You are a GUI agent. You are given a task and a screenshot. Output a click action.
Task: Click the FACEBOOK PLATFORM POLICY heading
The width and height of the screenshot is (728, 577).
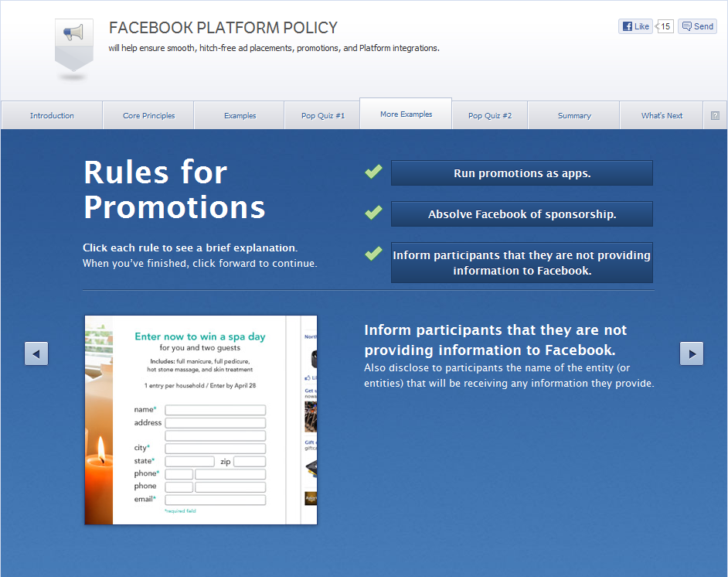pyautogui.click(x=223, y=28)
